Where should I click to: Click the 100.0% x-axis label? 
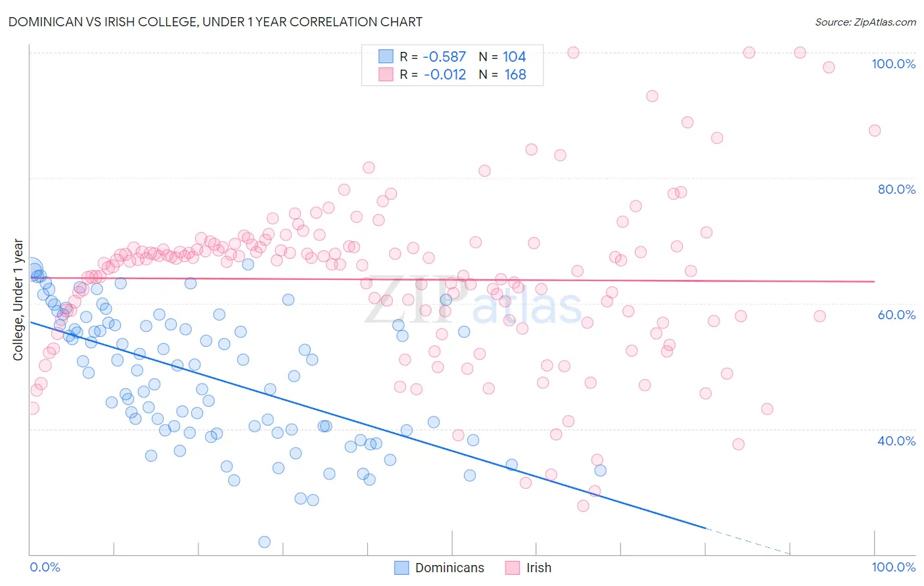pyautogui.click(x=893, y=567)
